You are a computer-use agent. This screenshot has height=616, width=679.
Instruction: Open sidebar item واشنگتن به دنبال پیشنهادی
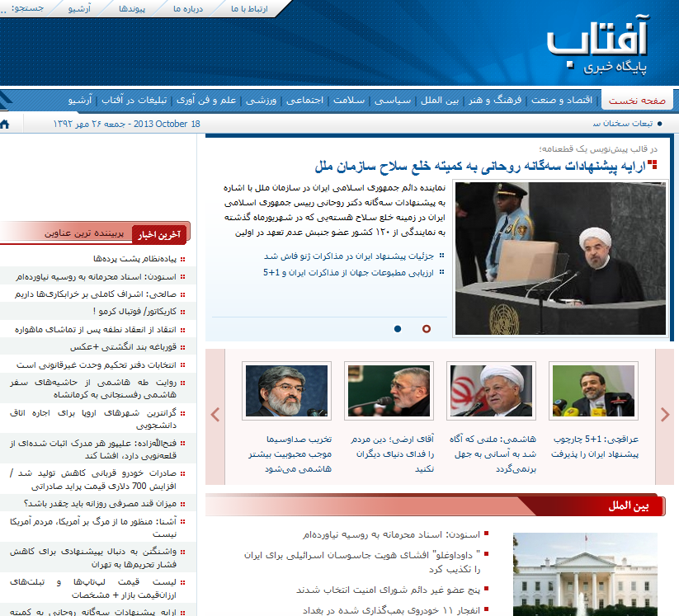point(93,558)
